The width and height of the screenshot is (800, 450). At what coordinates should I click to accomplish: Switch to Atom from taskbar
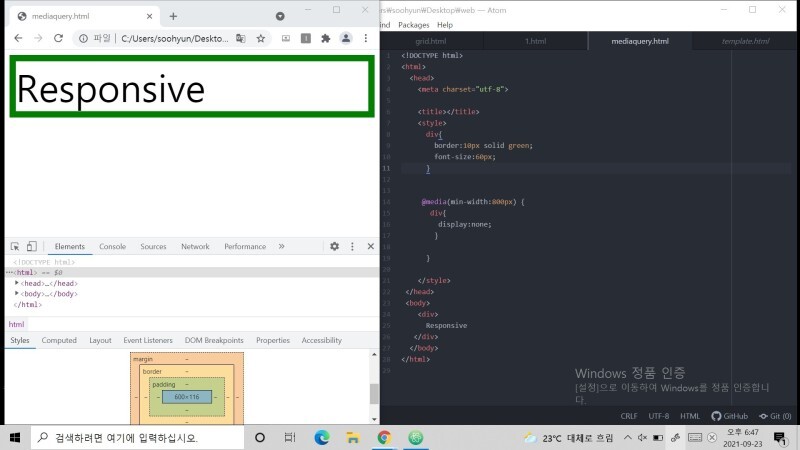click(x=416, y=438)
